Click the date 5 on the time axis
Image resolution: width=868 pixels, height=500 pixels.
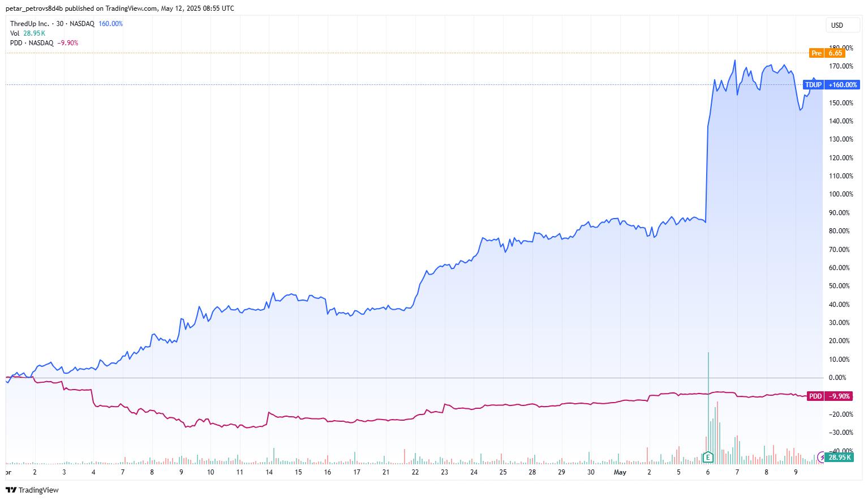[678, 472]
